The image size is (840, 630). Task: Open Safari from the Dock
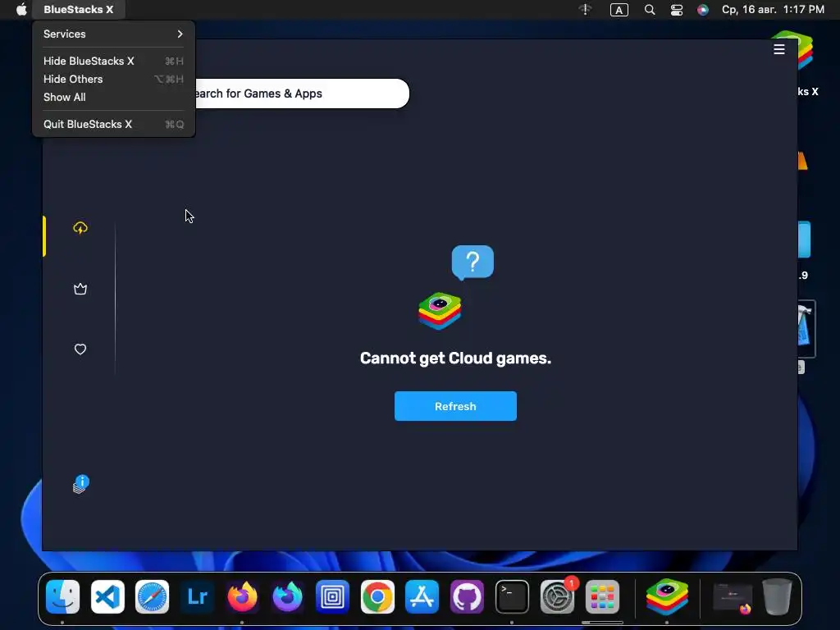[152, 597]
